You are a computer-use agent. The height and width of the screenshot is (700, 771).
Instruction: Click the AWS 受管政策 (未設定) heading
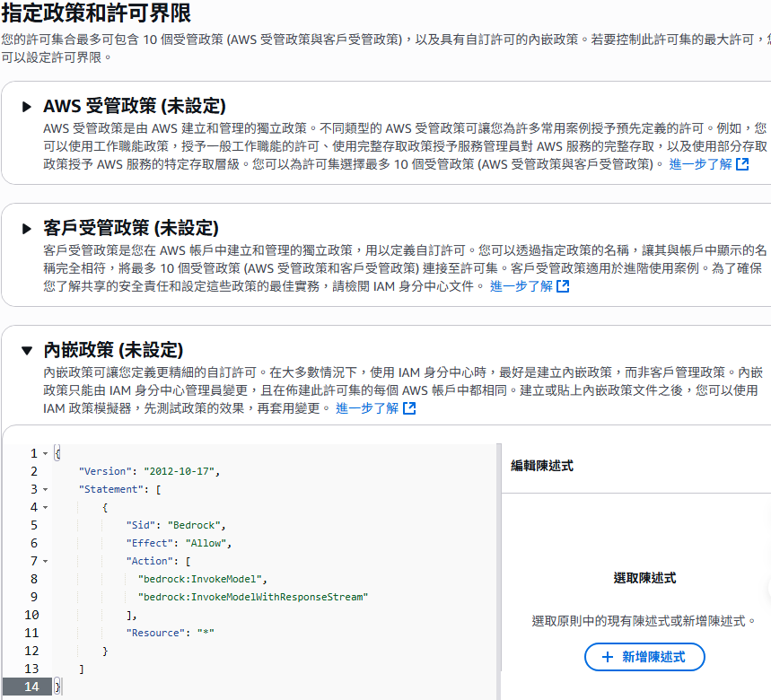pyautogui.click(x=135, y=106)
